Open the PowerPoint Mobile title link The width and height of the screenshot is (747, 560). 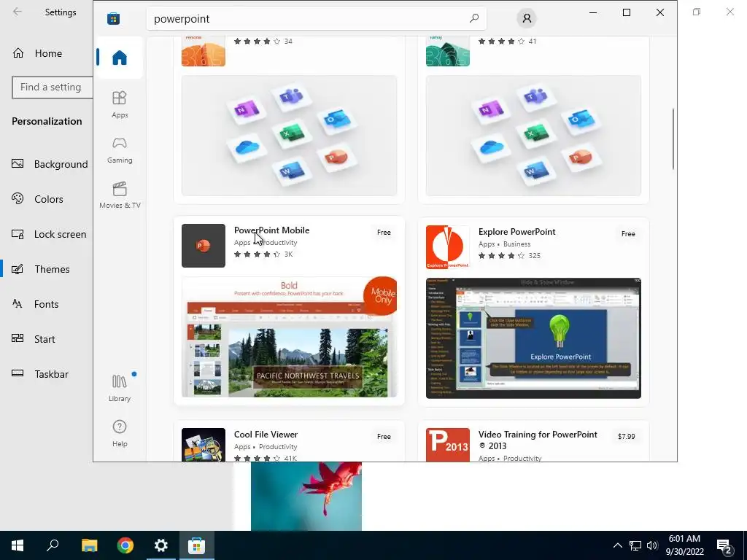tap(271, 230)
